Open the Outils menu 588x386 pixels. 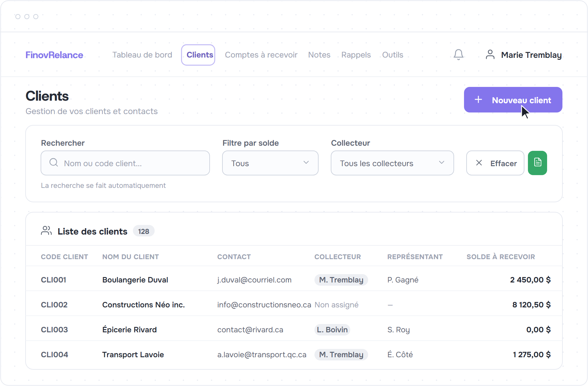pos(393,55)
